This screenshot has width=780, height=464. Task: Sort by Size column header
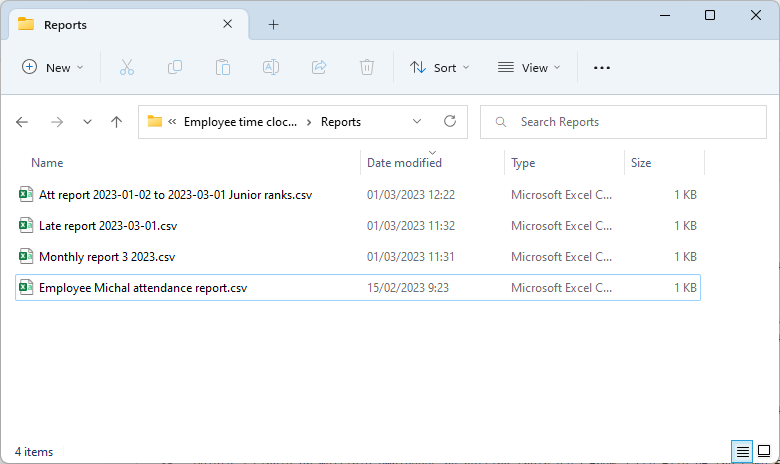[641, 163]
